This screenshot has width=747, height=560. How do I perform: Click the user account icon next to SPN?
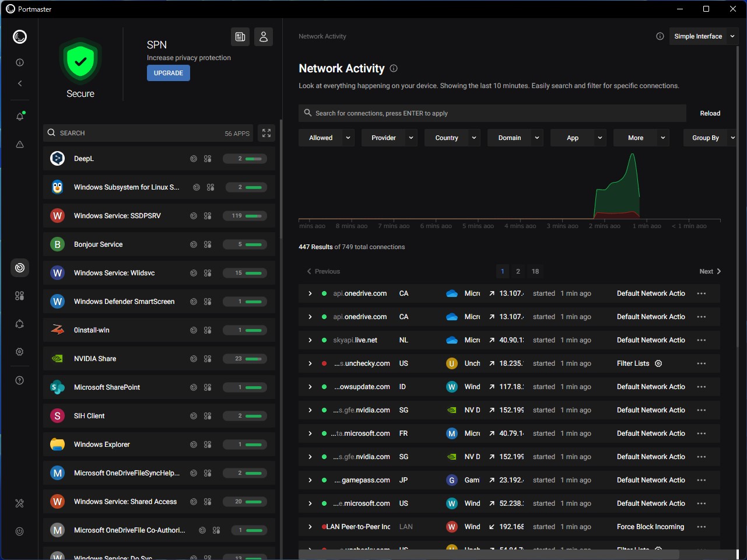tap(263, 36)
